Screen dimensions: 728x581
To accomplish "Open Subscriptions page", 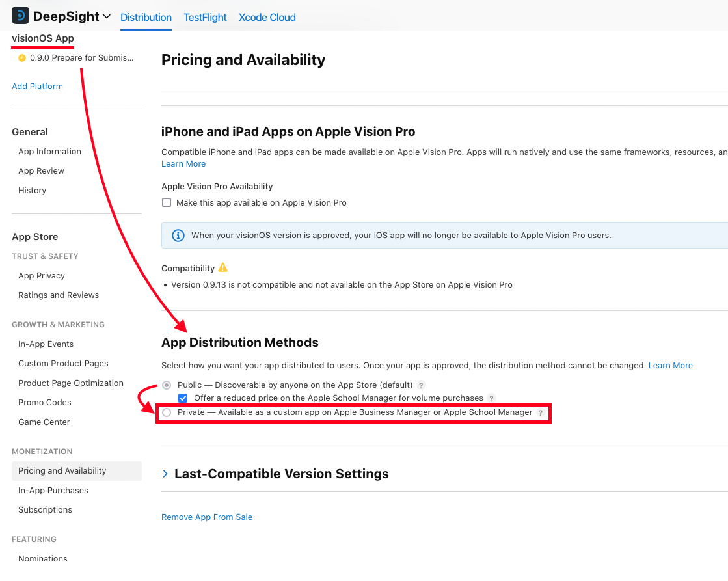I will coord(45,510).
